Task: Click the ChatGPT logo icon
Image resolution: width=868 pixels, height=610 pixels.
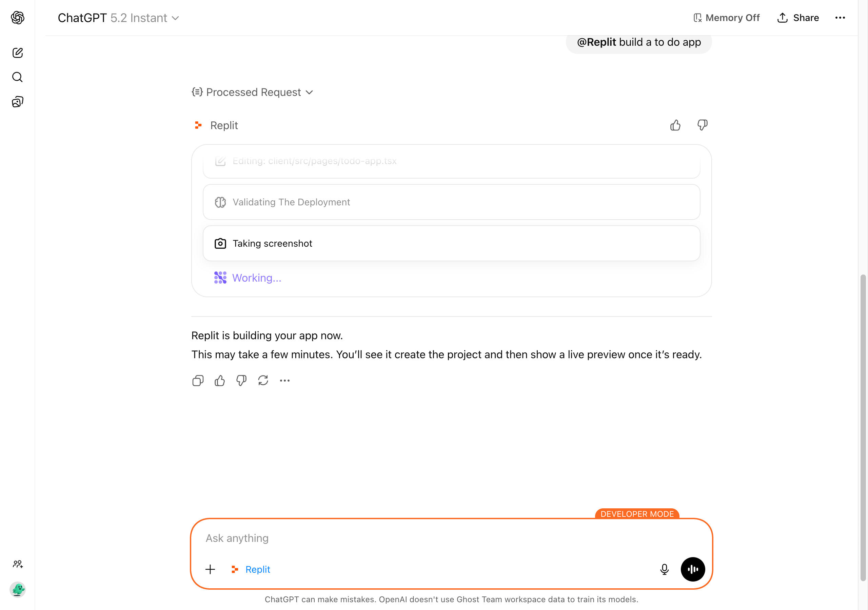Action: (x=17, y=17)
